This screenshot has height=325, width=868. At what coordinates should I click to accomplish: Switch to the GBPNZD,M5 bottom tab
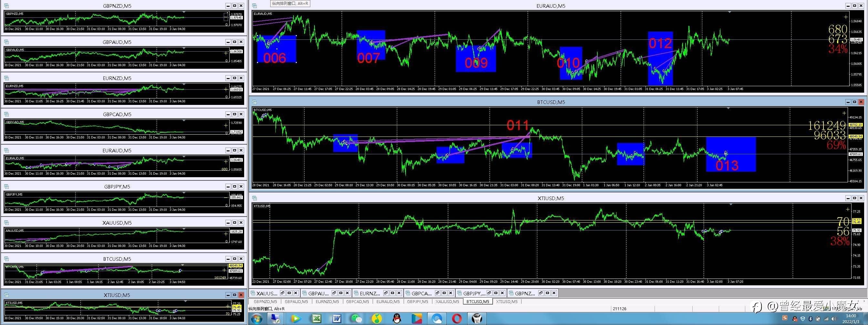pos(265,301)
